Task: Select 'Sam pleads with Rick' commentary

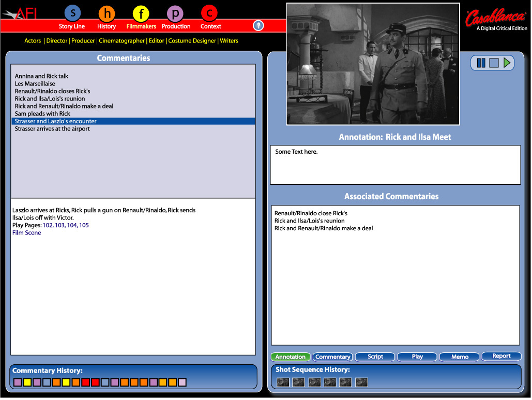Action: coord(42,114)
